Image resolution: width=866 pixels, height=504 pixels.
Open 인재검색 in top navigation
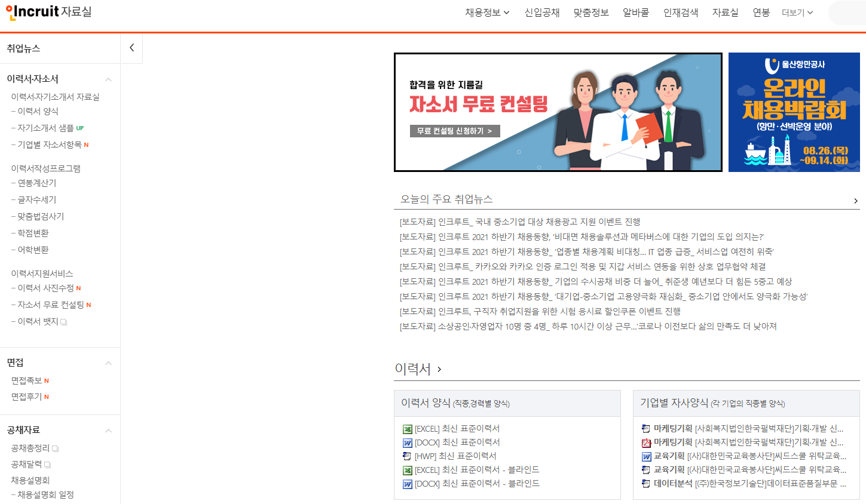pos(681,12)
